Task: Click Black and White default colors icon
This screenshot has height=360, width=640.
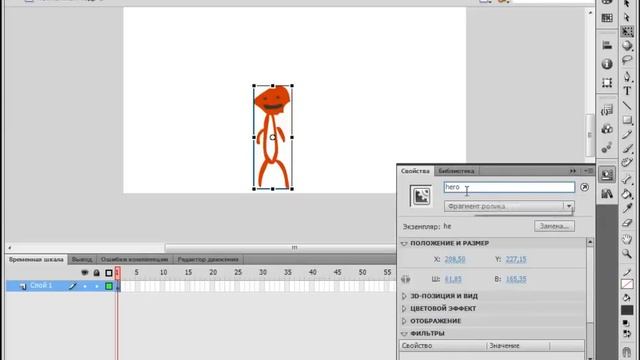Action: coord(627,324)
